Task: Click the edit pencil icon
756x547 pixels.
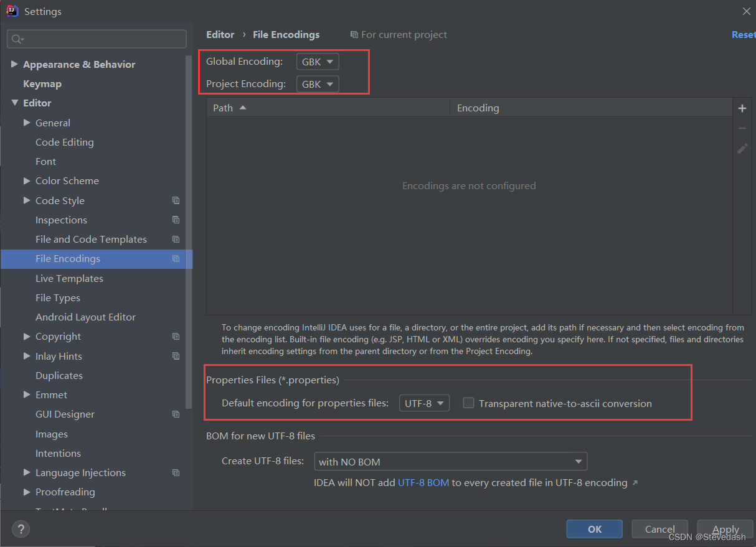Action: click(742, 148)
